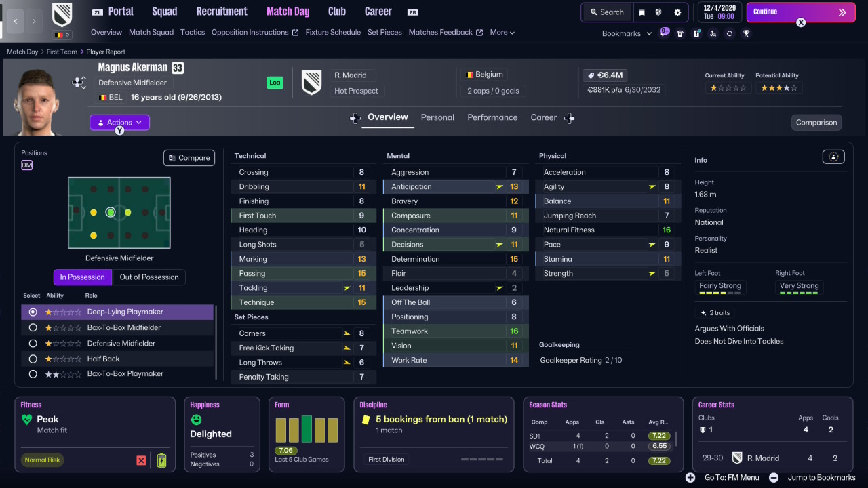Click the red X injury risk icon
The image size is (868, 488).
[141, 460]
